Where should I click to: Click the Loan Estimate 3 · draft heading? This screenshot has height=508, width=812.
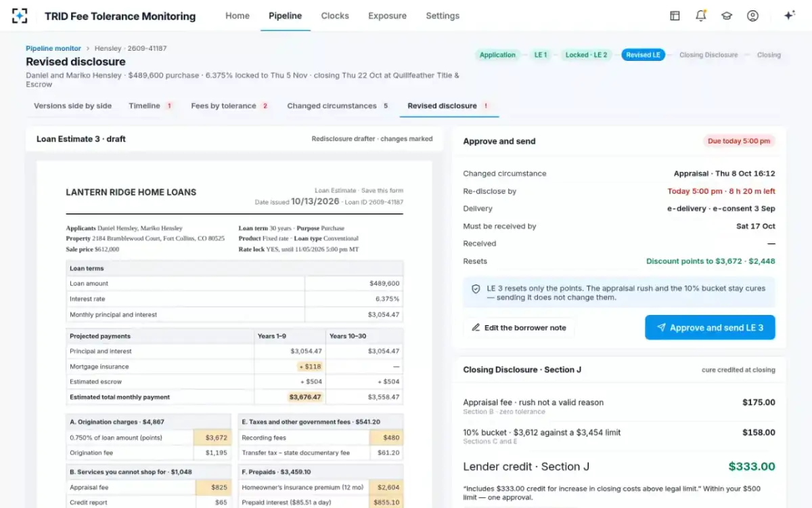point(81,139)
